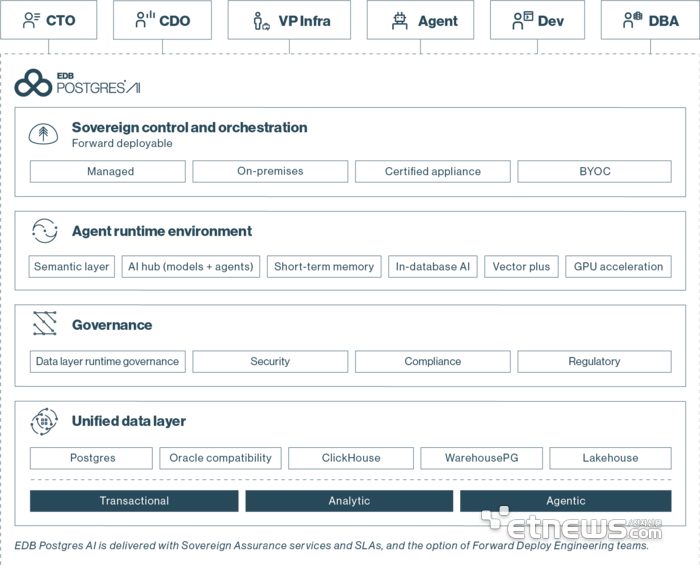Open the GPU acceleration box
The width and height of the screenshot is (700, 568).
(618, 267)
